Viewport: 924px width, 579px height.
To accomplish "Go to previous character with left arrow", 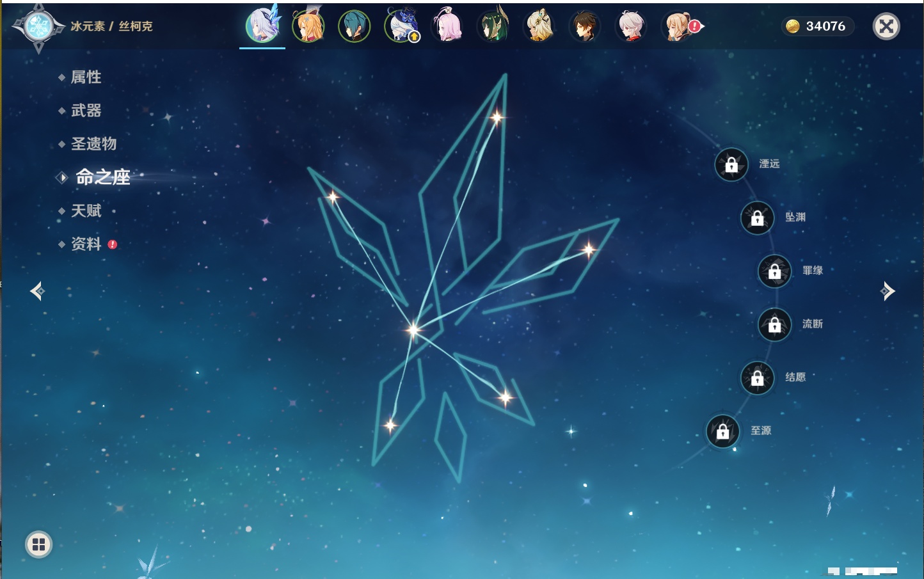I will coord(37,291).
